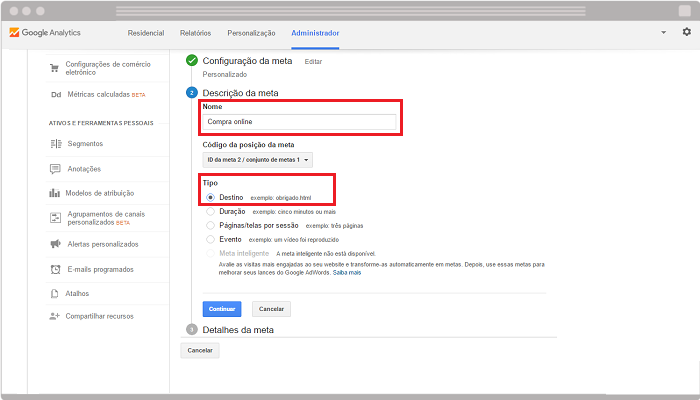Select the Administrador tab
Screen dimensions: 700x400
tap(315, 33)
